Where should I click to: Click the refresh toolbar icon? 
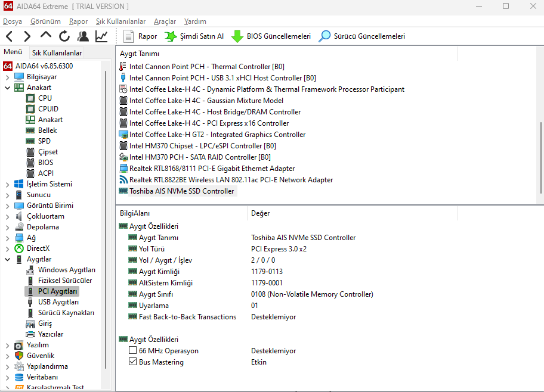tap(64, 36)
